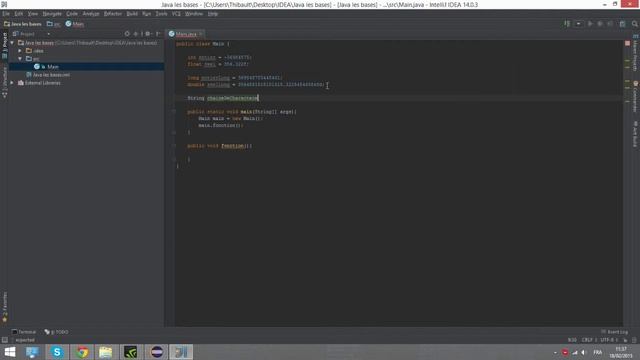
Task: Open Project panel settings gear
Action: pyautogui.click(x=148, y=34)
